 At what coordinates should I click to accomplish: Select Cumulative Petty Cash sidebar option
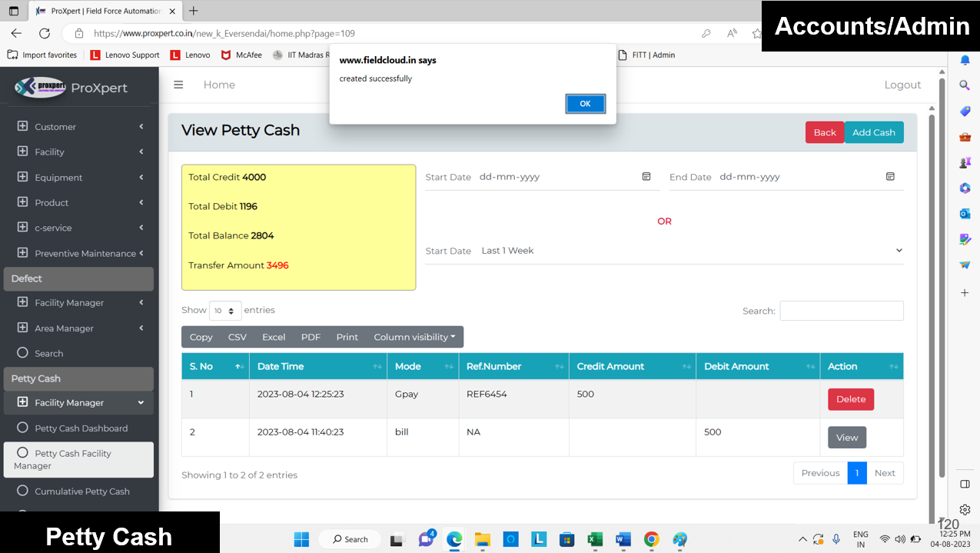(x=81, y=491)
